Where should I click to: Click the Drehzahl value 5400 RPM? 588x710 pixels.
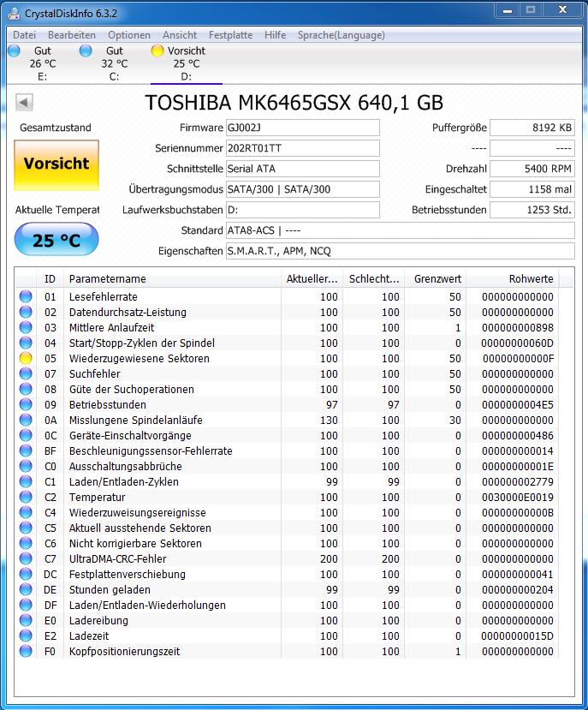click(532, 169)
